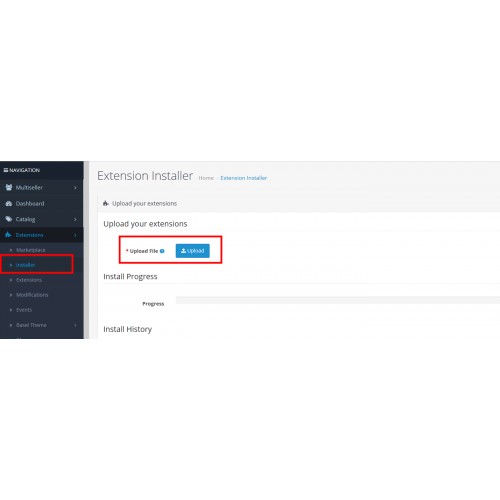Select the Installer submenu item

click(26, 265)
